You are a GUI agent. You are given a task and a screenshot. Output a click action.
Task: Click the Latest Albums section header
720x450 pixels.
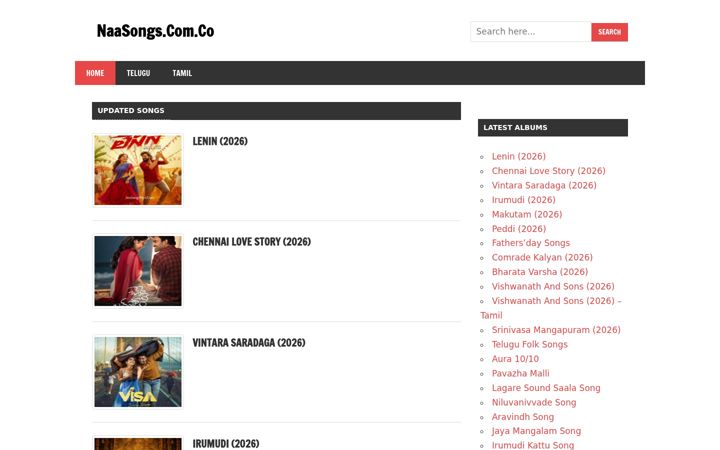pos(553,128)
